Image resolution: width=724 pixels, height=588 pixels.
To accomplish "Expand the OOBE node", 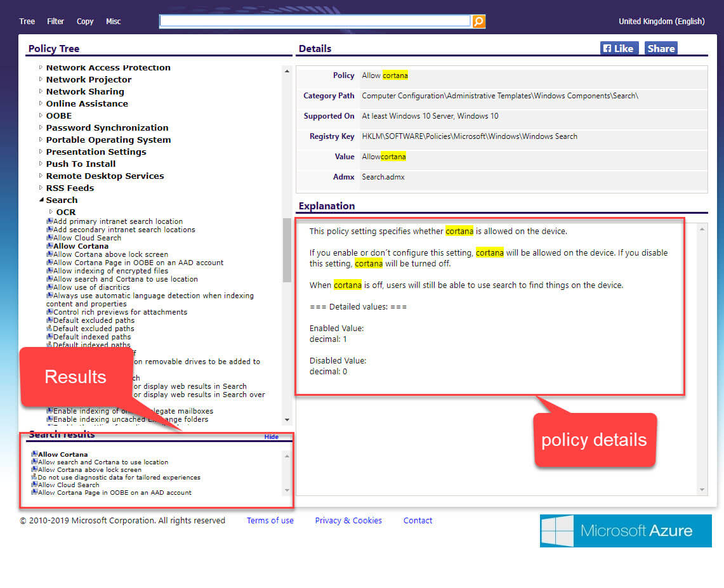I will tap(41, 115).
